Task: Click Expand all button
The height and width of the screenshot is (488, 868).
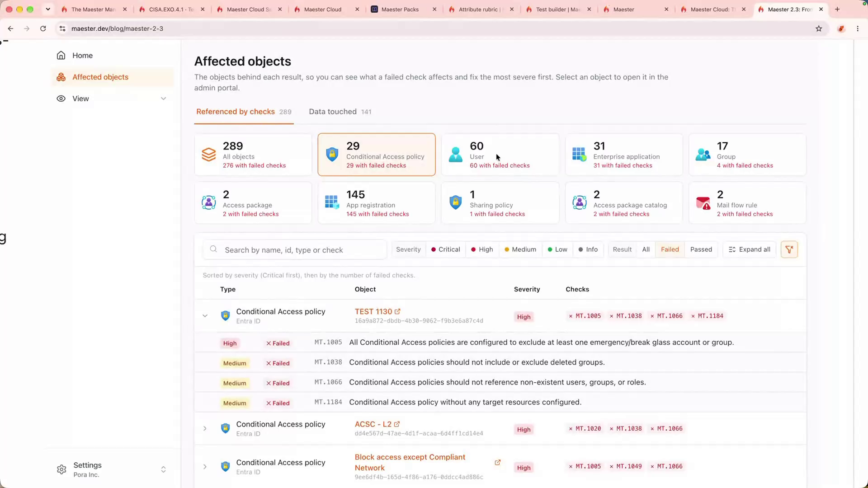Action: coord(749,249)
